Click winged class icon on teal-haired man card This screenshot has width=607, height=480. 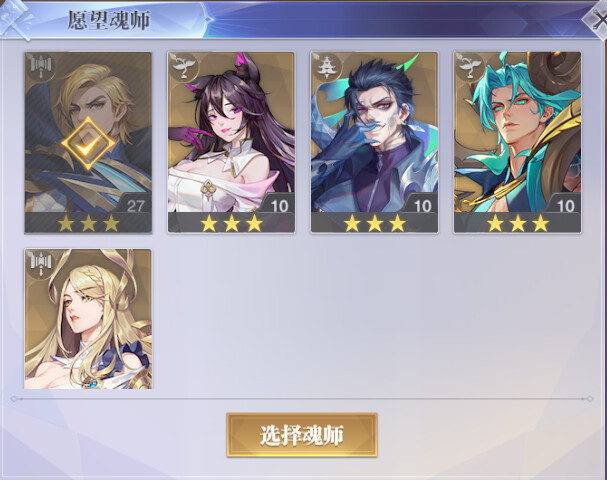[x=470, y=67]
